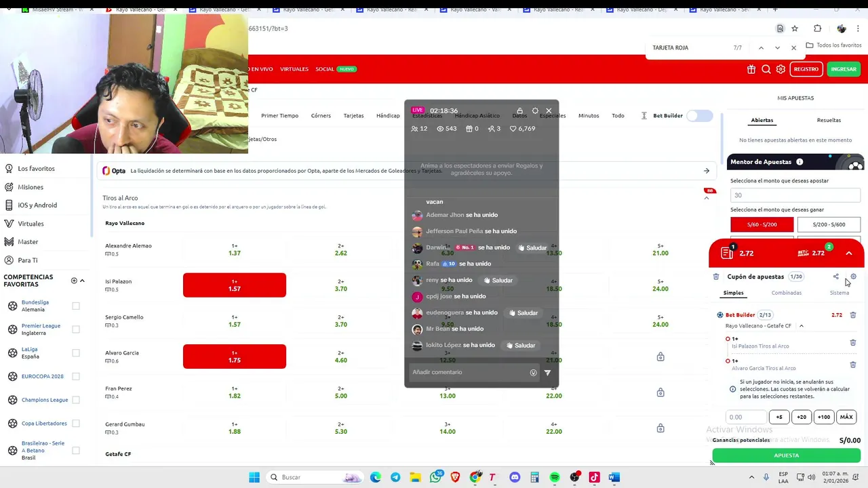
Task: Go to next search match arrow
Action: tap(777, 48)
